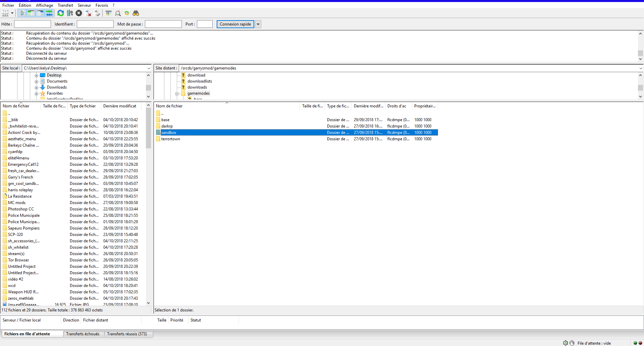Open the Affichage menu
This screenshot has height=346, width=644.
pyautogui.click(x=44, y=5)
